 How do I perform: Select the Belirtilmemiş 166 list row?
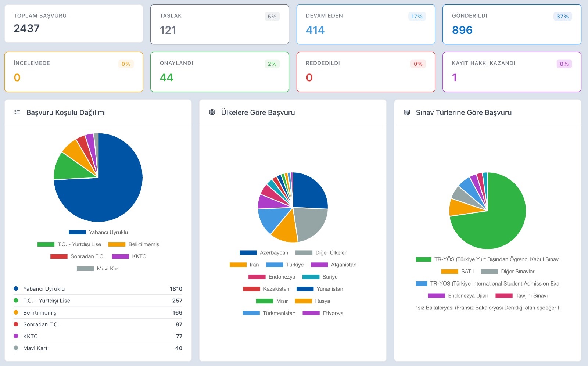coord(98,312)
